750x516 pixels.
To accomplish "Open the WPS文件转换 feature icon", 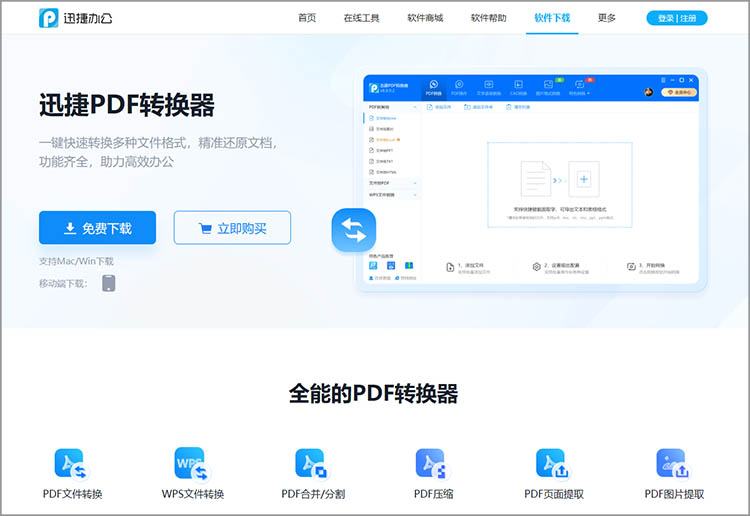I will click(192, 464).
